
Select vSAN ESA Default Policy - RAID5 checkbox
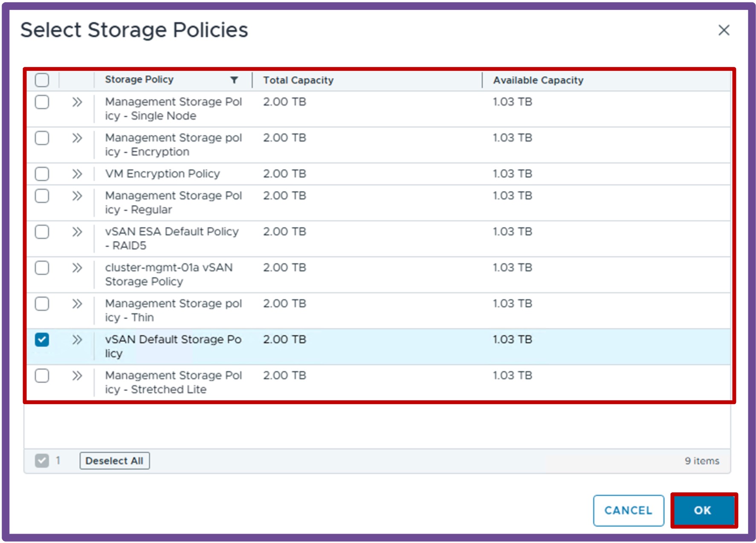pyautogui.click(x=42, y=231)
